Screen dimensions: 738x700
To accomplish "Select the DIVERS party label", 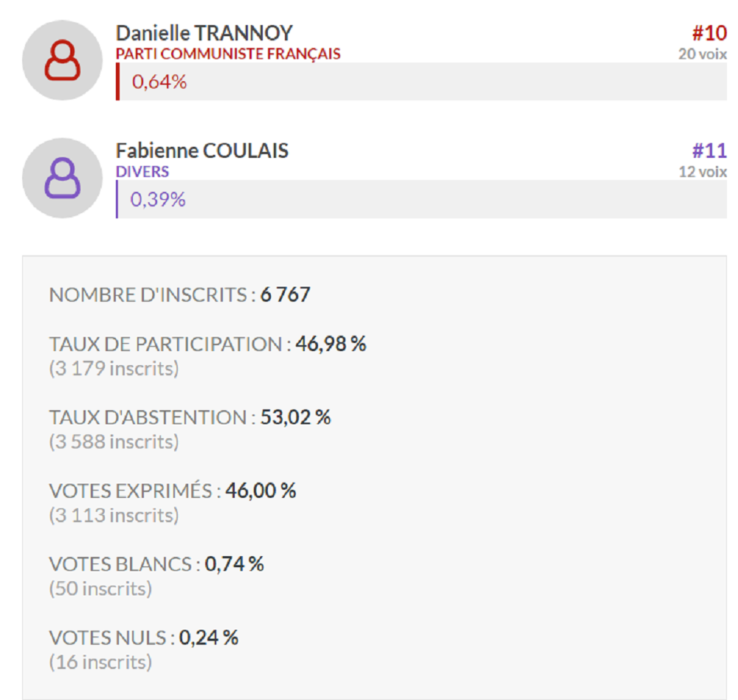I will 142,172.
